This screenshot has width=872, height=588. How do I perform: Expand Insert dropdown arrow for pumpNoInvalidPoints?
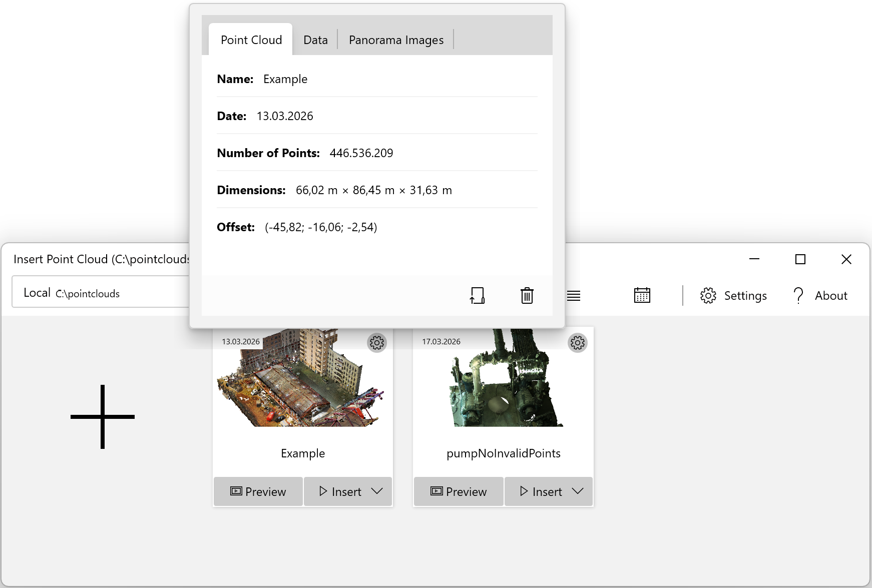click(578, 491)
